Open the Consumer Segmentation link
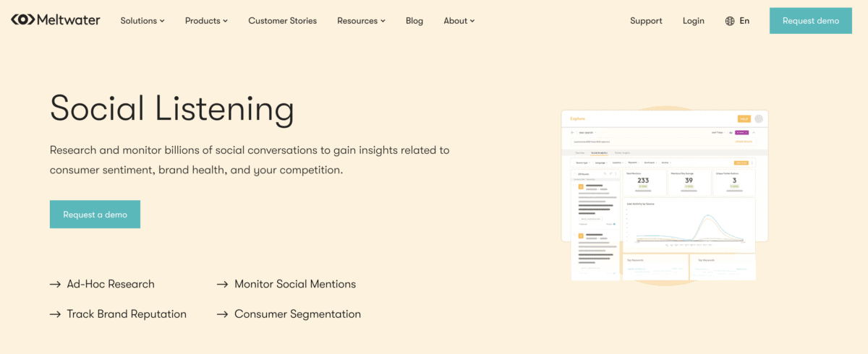The image size is (868, 354). pyautogui.click(x=298, y=314)
